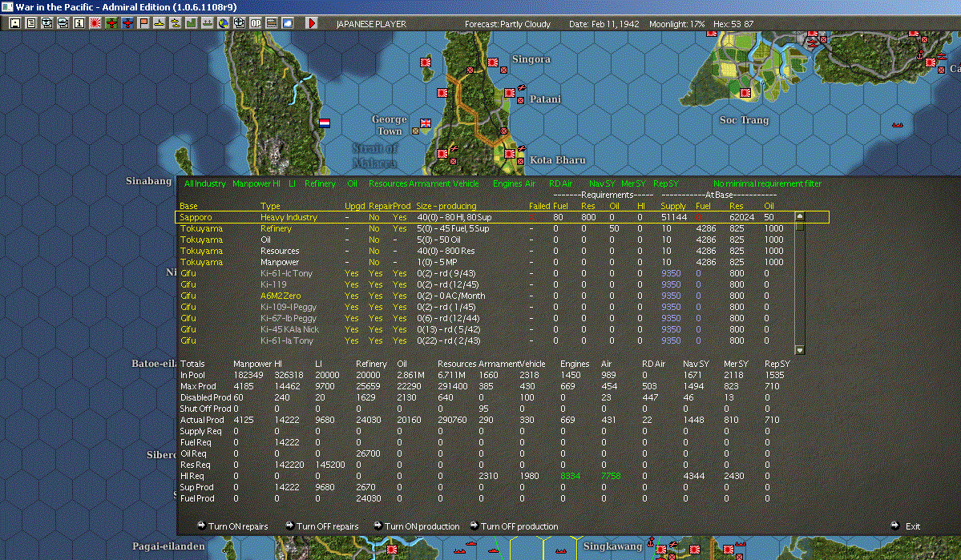Click Exit to close the industry panel
961x560 pixels.
point(912,526)
